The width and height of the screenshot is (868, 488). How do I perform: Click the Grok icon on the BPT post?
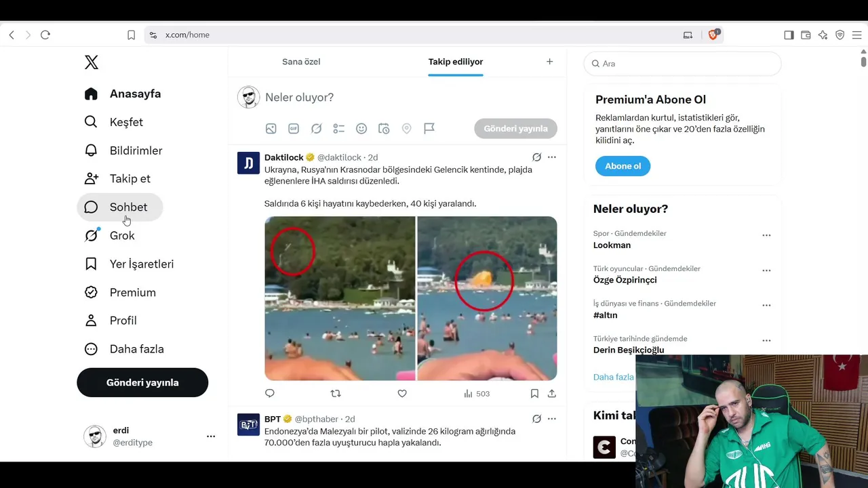pos(536,419)
